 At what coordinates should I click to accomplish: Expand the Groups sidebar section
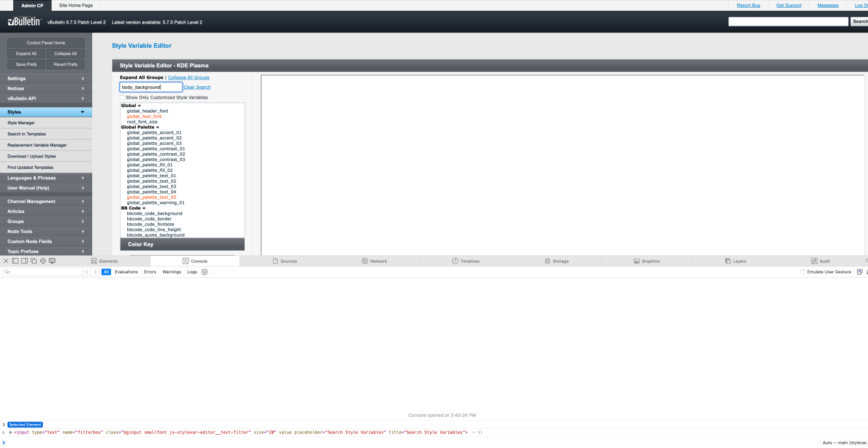(46, 221)
